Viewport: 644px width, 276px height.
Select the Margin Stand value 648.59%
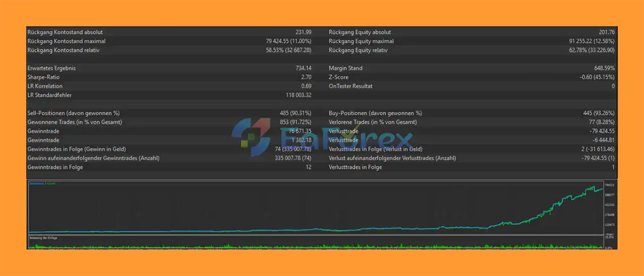coord(604,68)
